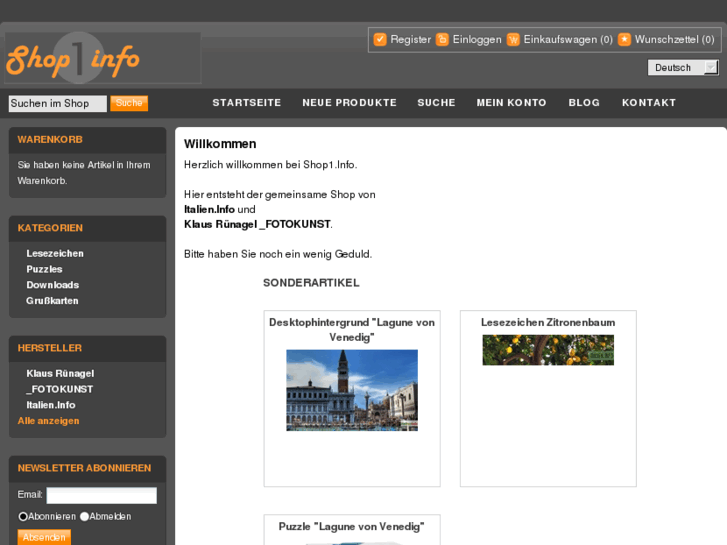Click the Willkommen heading
727x545 pixels.
(220, 144)
